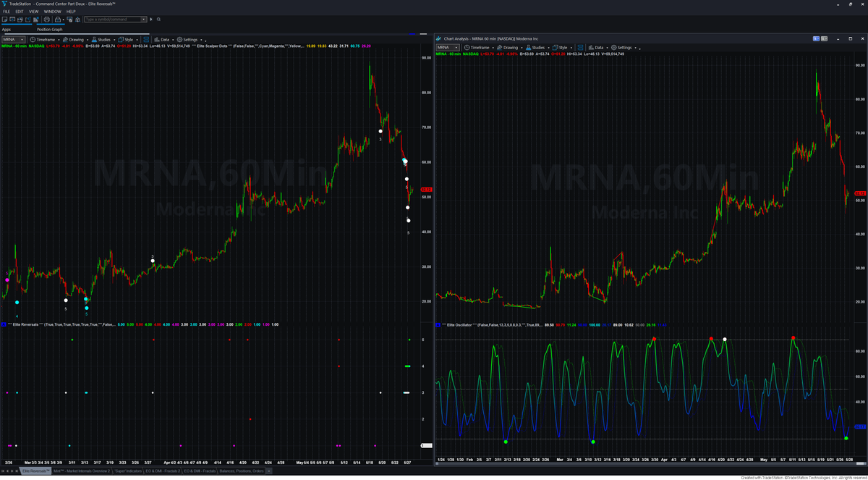The image size is (868, 480).
Task: Toggle blue S badge in Chart Analysis title bar
Action: (x=816, y=38)
